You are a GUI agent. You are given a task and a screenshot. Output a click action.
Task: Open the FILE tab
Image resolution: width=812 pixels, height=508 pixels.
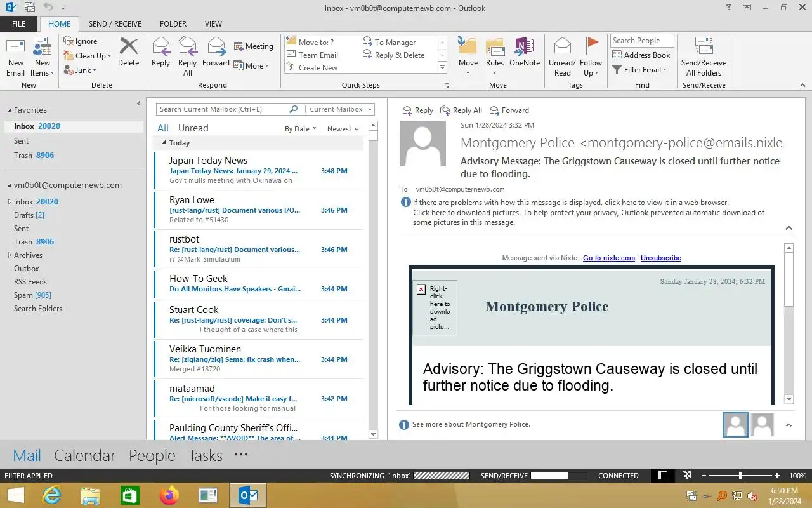[18, 24]
